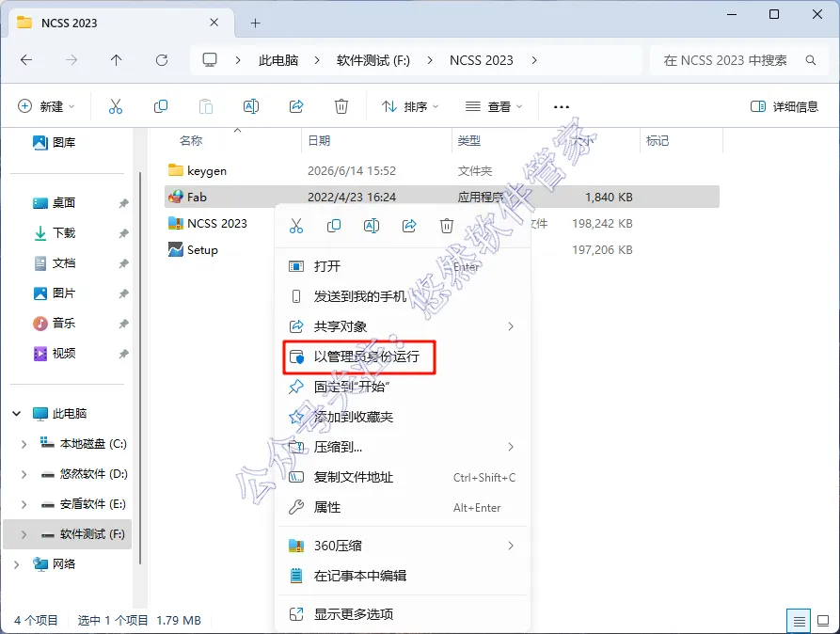This screenshot has width=840, height=634.
Task: Open a new tab with the plus button
Action: click(256, 23)
